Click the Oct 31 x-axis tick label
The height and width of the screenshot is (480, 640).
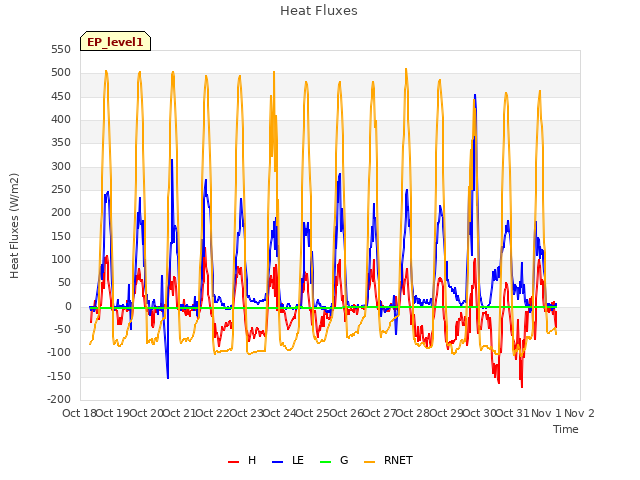[513, 413]
